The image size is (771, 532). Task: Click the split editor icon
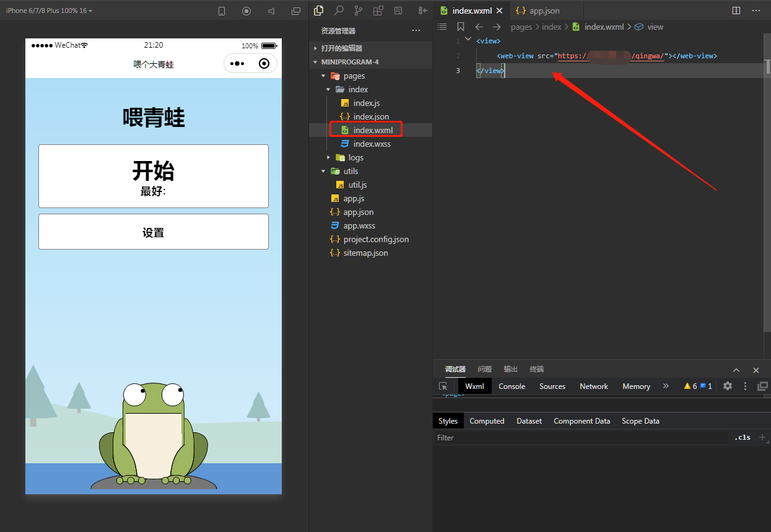[x=736, y=11]
